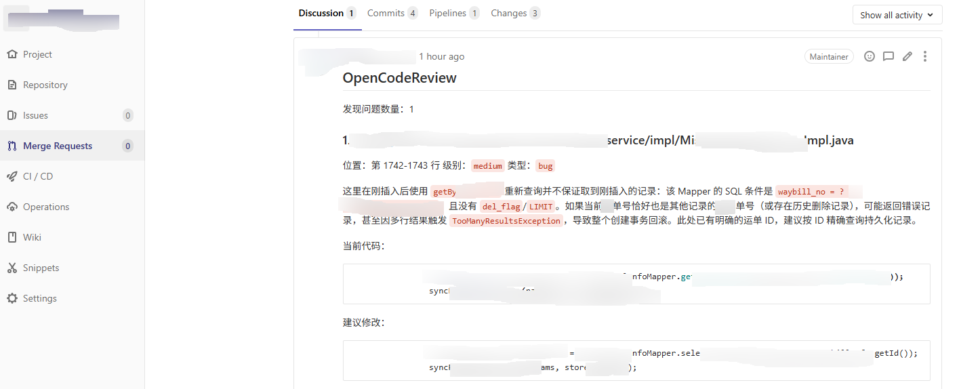
Task: Click the CI / CD rocket icon
Action: click(12, 176)
